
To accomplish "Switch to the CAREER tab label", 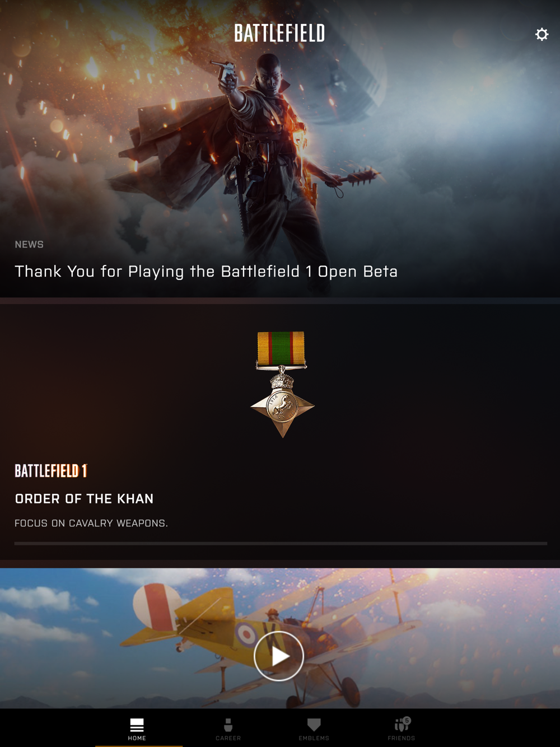I will pos(228,738).
